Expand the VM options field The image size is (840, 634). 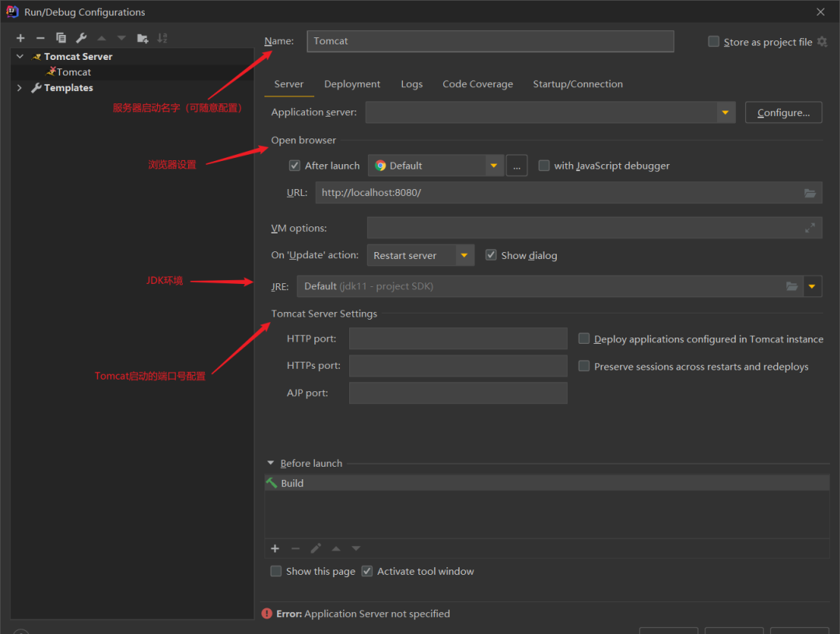(x=810, y=228)
